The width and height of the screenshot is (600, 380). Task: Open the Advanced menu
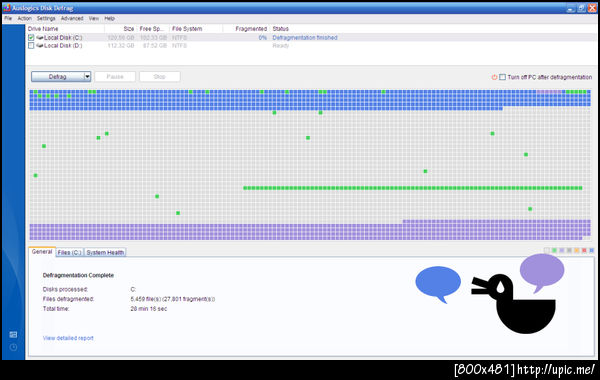coord(72,18)
